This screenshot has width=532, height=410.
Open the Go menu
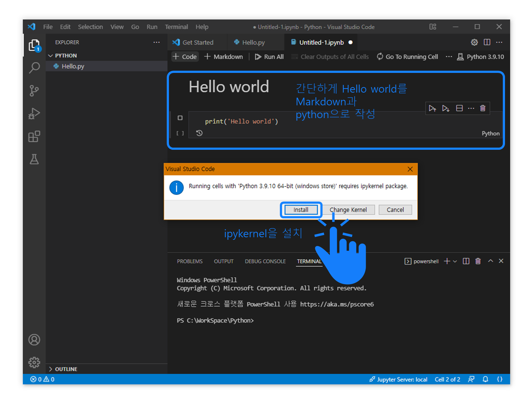[x=135, y=27]
